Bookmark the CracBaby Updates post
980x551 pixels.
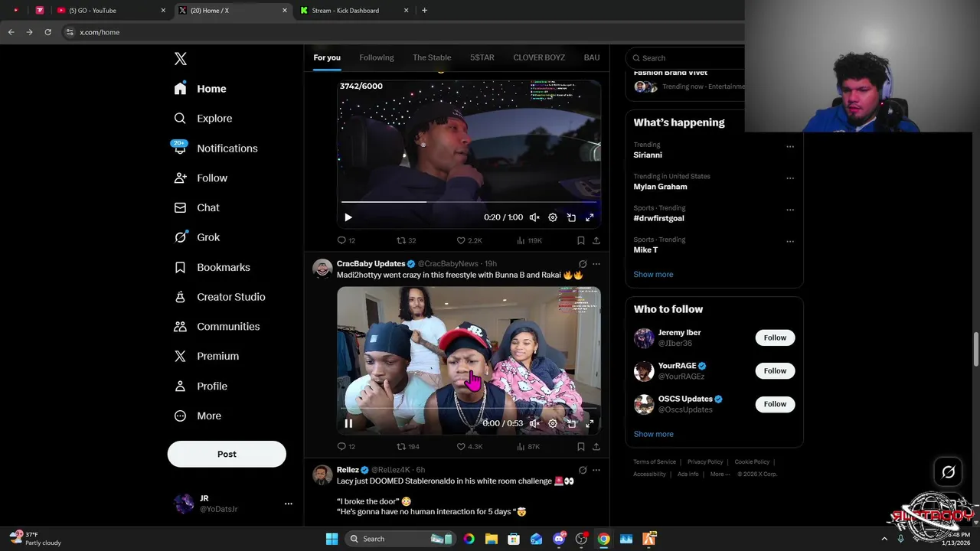point(580,446)
